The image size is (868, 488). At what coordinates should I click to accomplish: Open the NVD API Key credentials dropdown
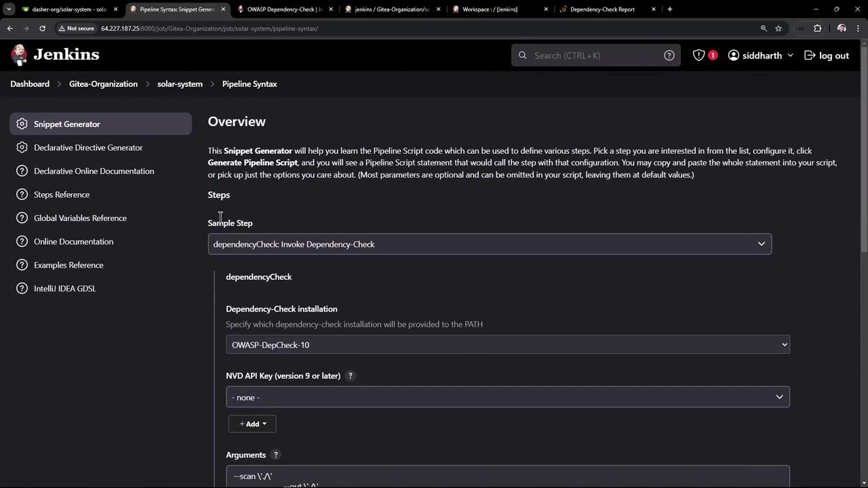coord(507,397)
